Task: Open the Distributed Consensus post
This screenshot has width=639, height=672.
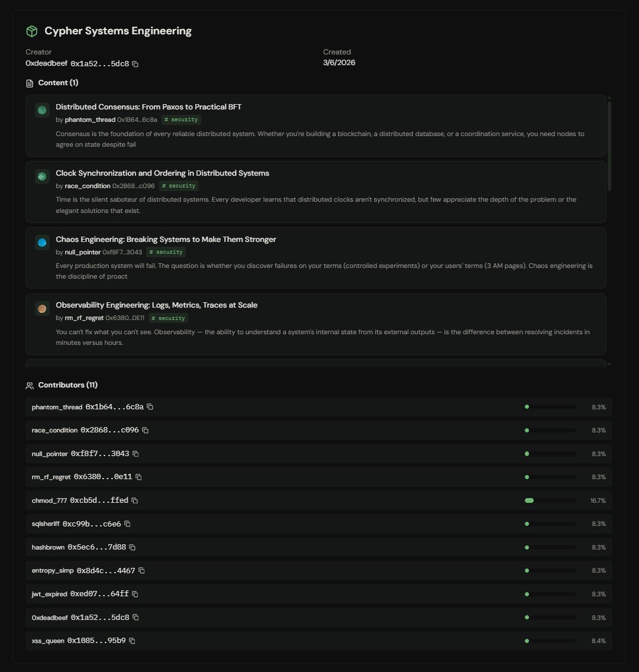Action: 148,107
